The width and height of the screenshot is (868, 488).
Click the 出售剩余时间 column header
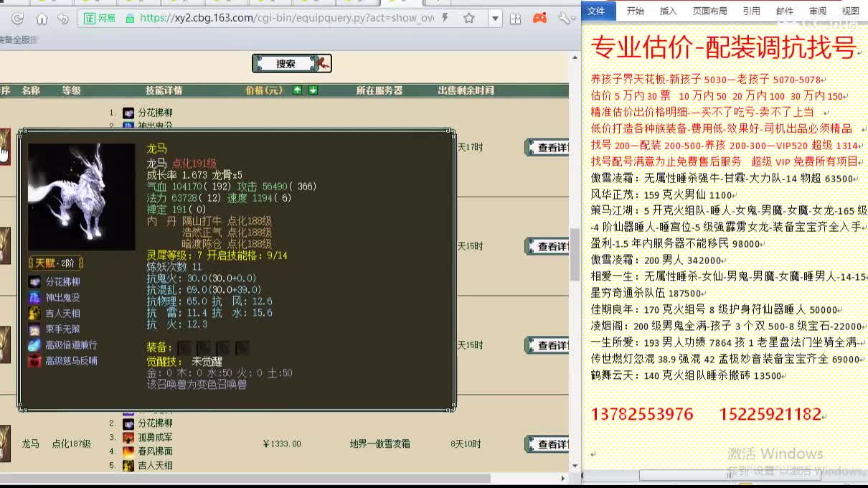point(466,90)
